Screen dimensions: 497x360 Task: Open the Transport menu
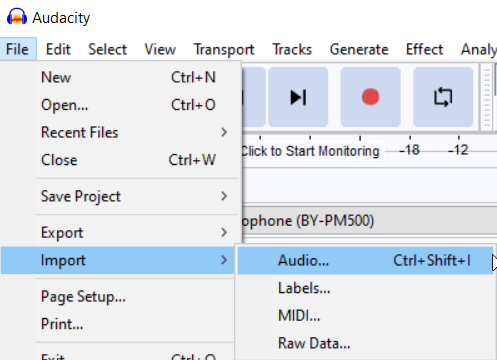point(224,49)
